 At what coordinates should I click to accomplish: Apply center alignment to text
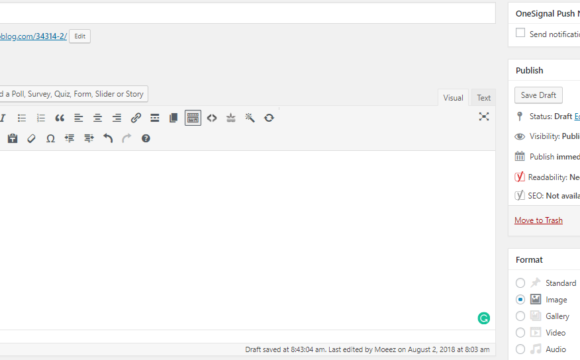(98, 118)
